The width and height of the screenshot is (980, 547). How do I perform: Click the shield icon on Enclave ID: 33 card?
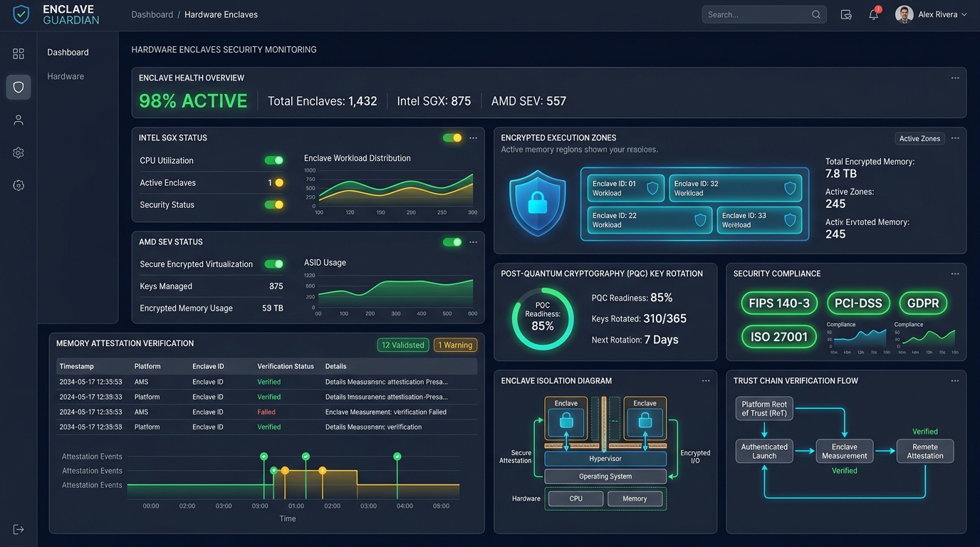click(x=790, y=220)
